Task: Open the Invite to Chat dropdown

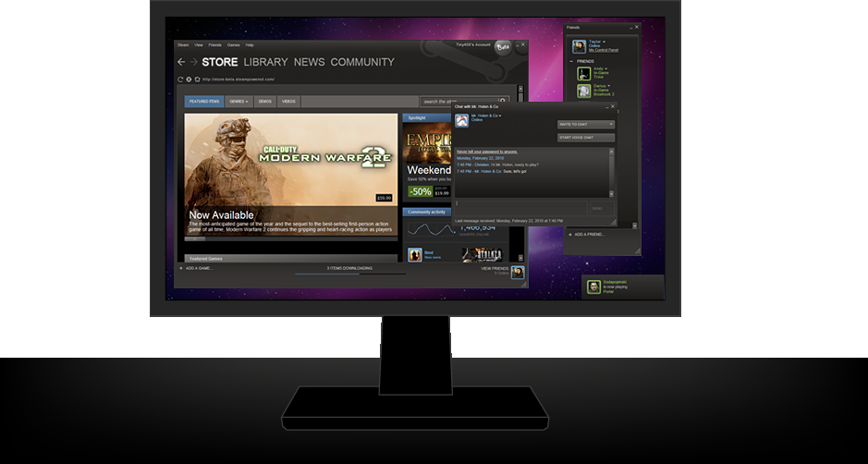Action: (x=586, y=125)
